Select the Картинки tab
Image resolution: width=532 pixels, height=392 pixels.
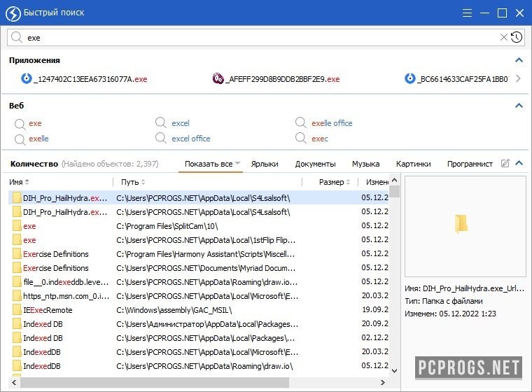(413, 164)
